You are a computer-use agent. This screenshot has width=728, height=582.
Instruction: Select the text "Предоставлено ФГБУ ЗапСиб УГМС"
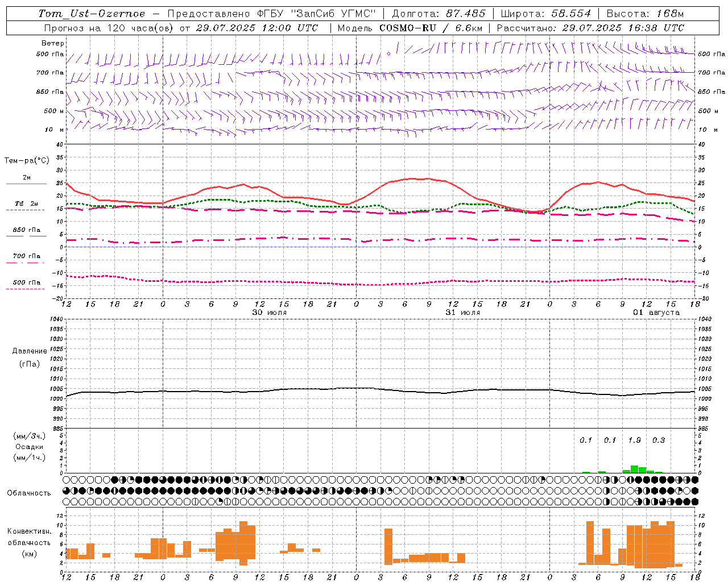(x=272, y=14)
